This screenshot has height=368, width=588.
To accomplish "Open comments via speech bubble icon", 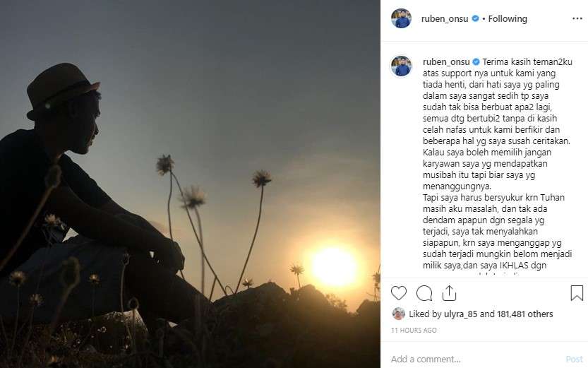I will [x=424, y=293].
